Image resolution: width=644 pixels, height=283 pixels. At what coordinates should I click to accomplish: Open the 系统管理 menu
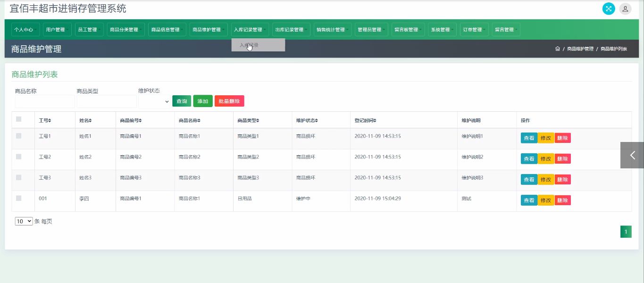tap(442, 30)
